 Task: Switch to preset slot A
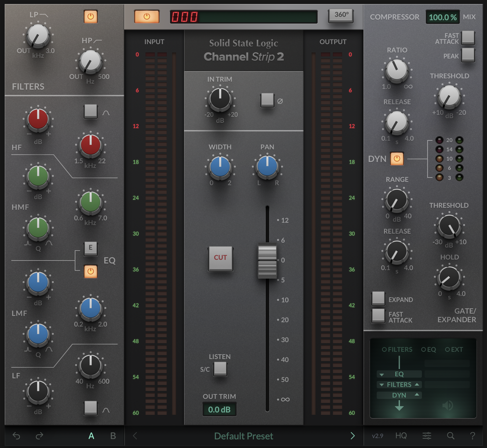[x=91, y=436]
